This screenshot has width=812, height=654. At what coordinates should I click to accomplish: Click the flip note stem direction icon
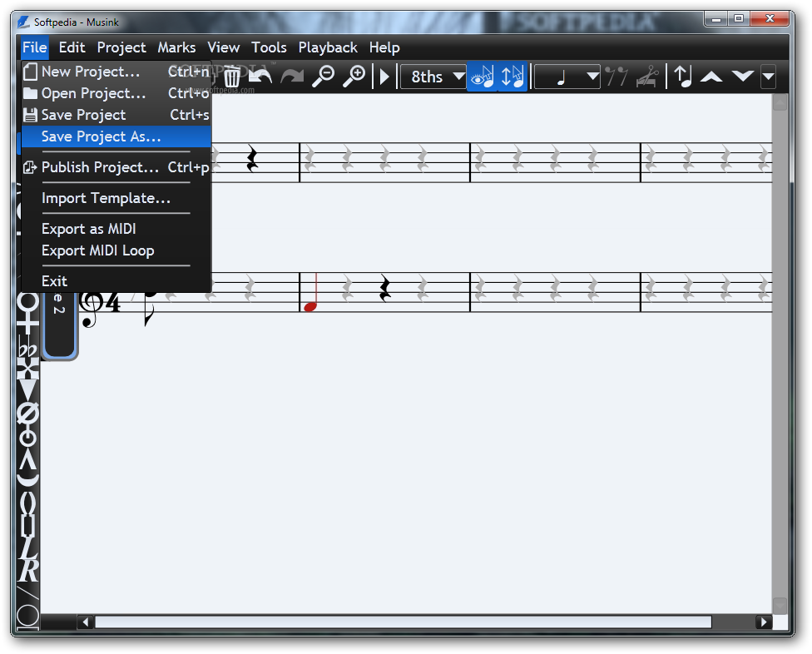(x=682, y=77)
